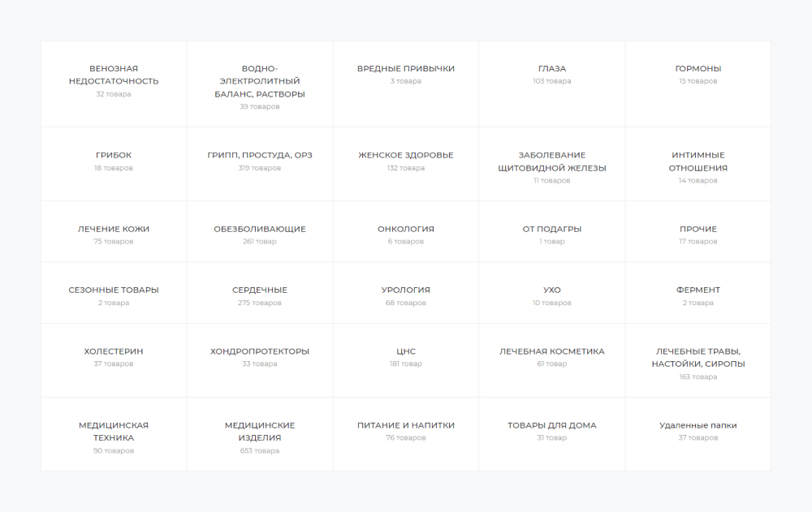Viewport: 812px width, 512px height.
Task: Click the Холестерин category link
Action: coord(114,351)
